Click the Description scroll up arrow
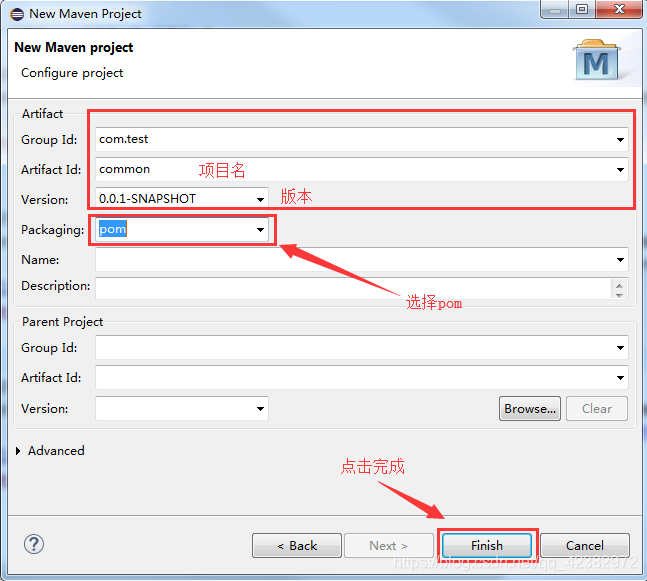The height and width of the screenshot is (581, 647). 619,286
